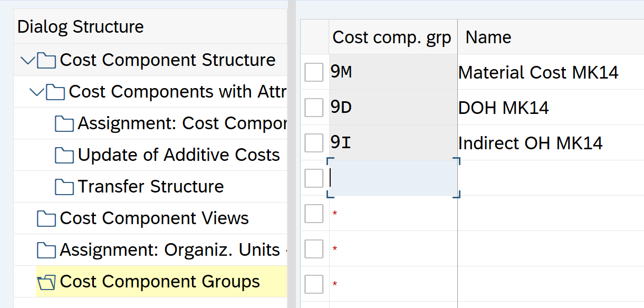Select the row checkbox for 9D
Screen dimensions: 644x308
314,108
